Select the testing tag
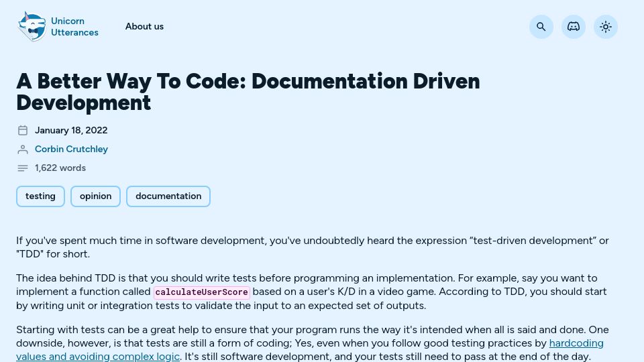Image resolution: width=644 pixels, height=362 pixels. [x=40, y=196]
